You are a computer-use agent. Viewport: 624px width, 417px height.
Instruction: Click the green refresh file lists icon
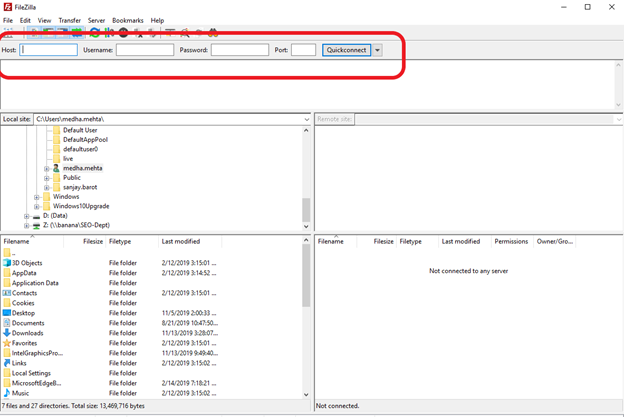click(x=95, y=33)
